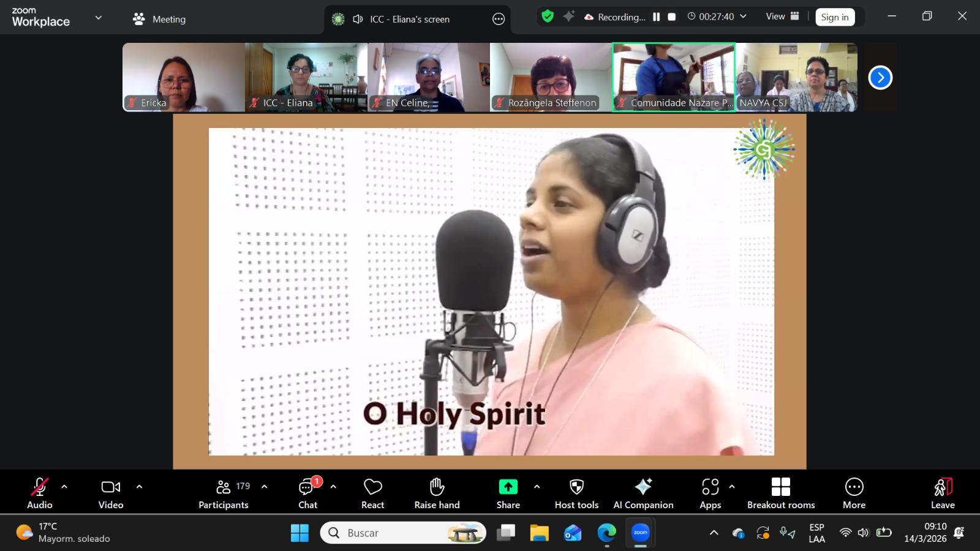This screenshot has width=980, height=551.
Task: Open the View layout menu
Action: 782,17
